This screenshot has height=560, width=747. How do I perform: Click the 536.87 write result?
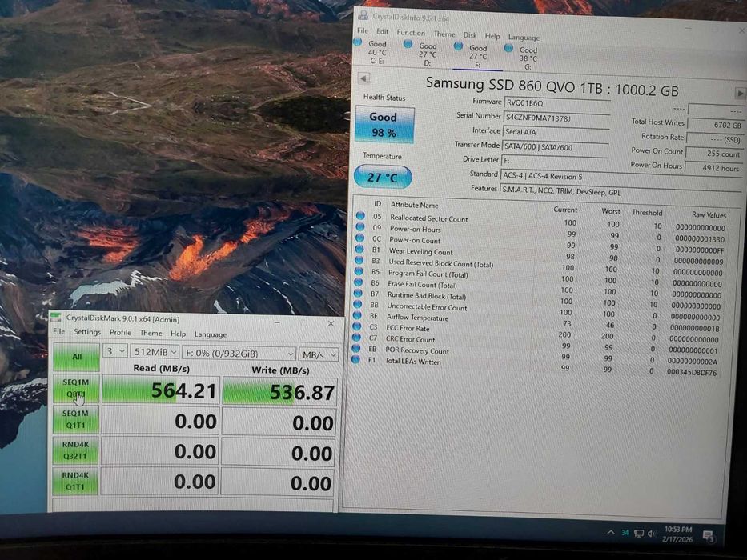coord(279,392)
